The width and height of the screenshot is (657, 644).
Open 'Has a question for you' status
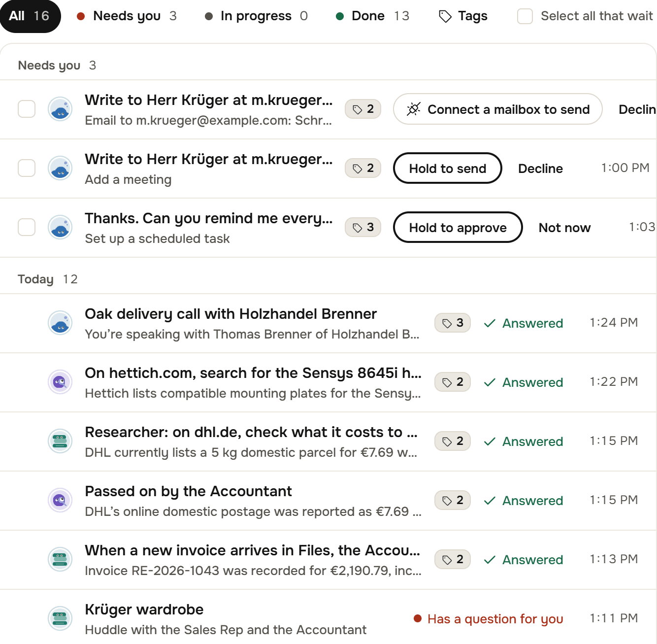(488, 619)
